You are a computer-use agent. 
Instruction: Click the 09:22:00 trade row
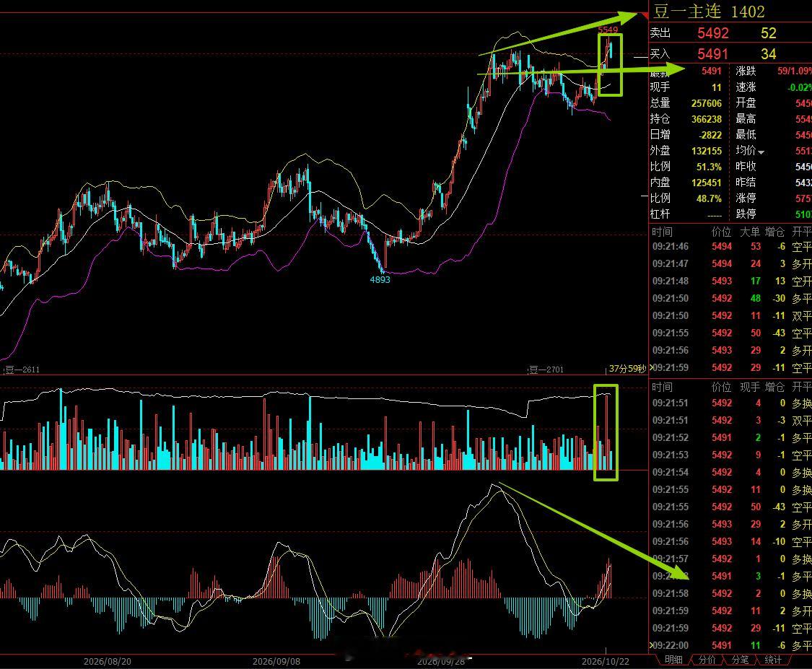coord(730,645)
